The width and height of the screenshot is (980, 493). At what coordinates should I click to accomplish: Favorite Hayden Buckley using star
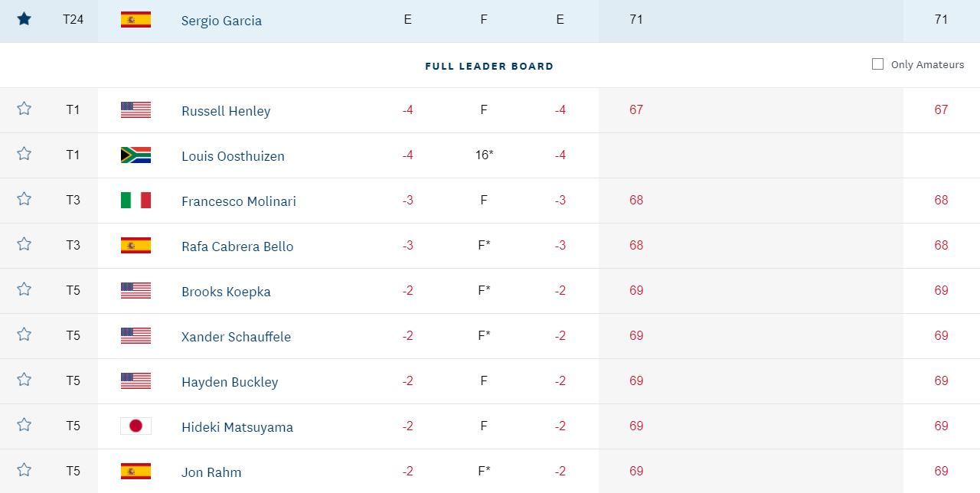tap(24, 380)
